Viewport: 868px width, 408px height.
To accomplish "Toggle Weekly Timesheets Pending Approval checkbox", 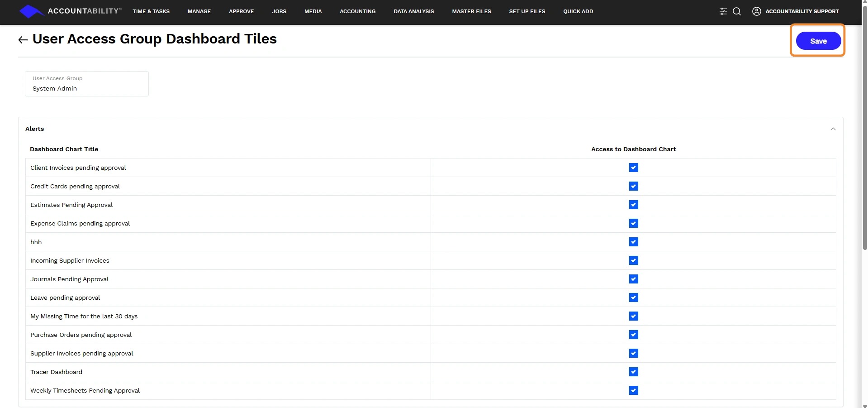I will [x=633, y=391].
